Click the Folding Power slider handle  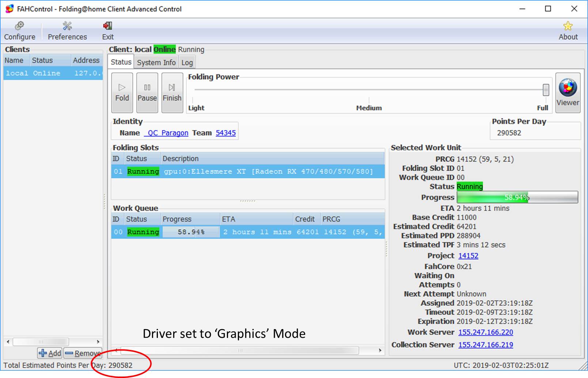[546, 89]
